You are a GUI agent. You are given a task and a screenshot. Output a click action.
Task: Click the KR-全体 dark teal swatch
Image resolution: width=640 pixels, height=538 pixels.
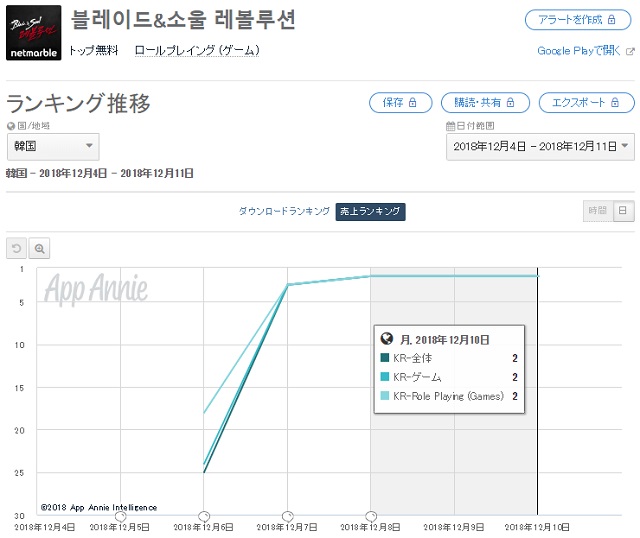pos(384,358)
